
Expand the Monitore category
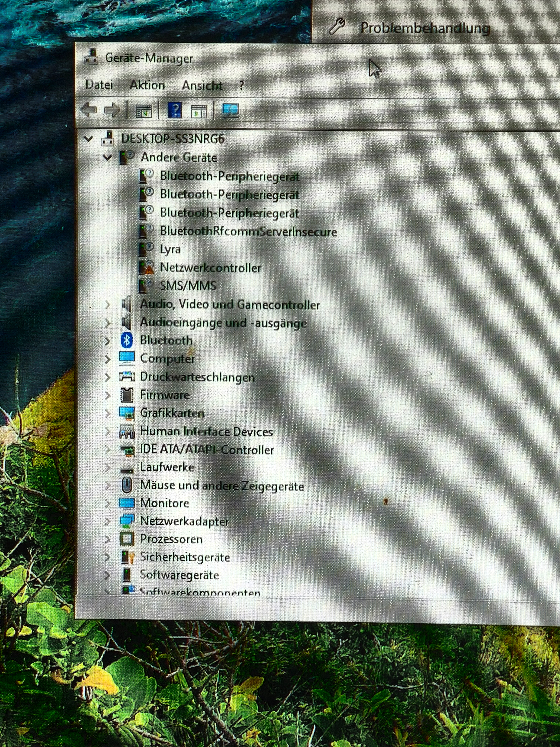[x=107, y=503]
